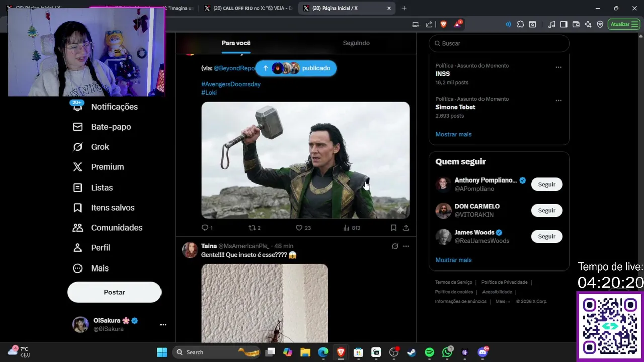Share the Loki post
Viewport: 644px width, 362px height.
click(x=406, y=228)
